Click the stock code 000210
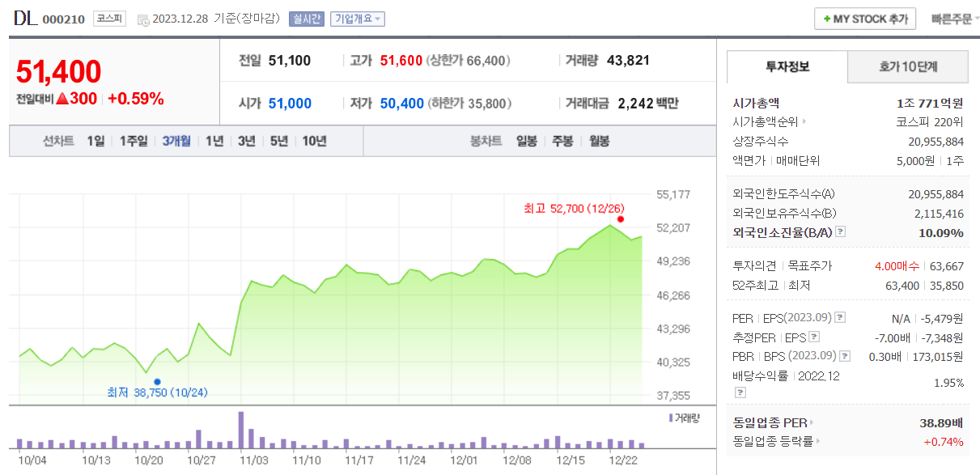Screen dimensions: 980x475 [x=63, y=19]
